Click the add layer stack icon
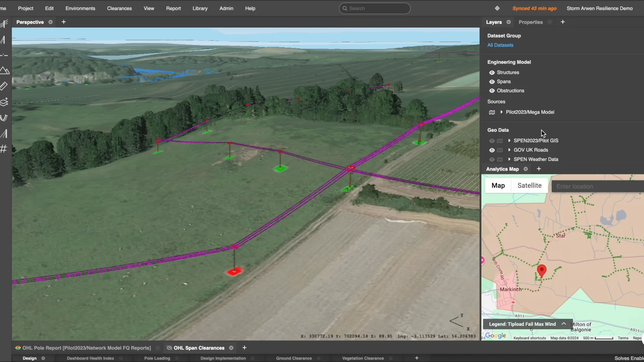This screenshot has height=362, width=644. [x=4, y=102]
